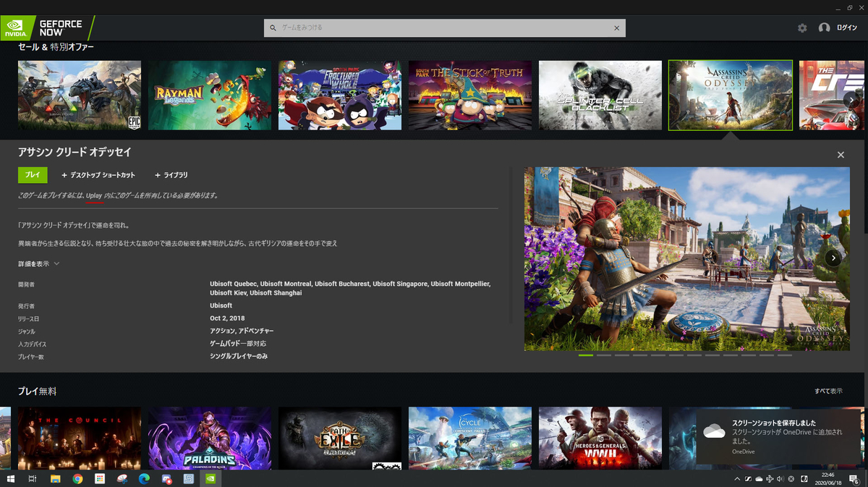Open Heroes & Generals tile
The image size is (868, 487).
click(600, 439)
